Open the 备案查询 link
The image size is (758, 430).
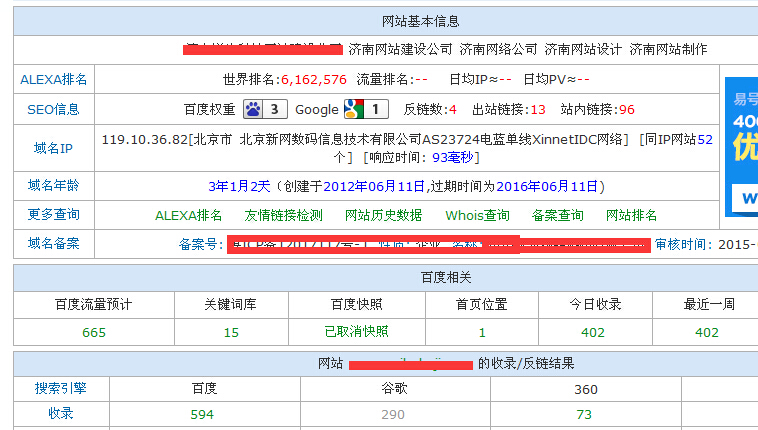(558, 215)
